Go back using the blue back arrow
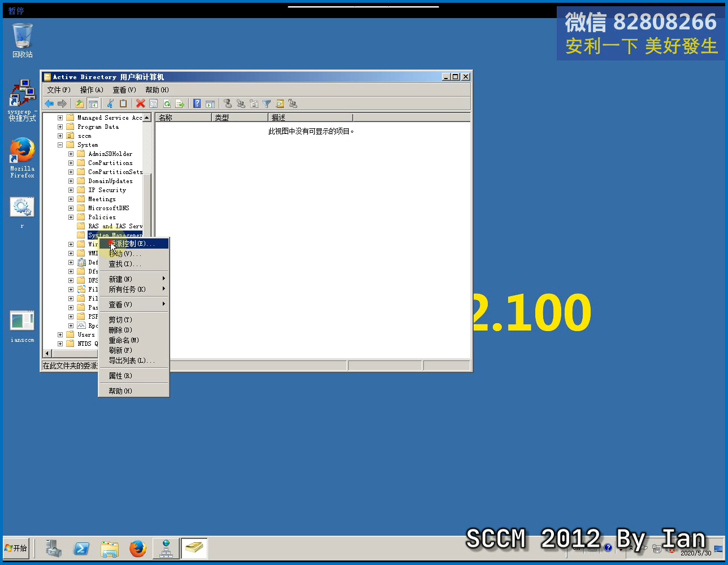Image resolution: width=728 pixels, height=565 pixels. (x=49, y=103)
